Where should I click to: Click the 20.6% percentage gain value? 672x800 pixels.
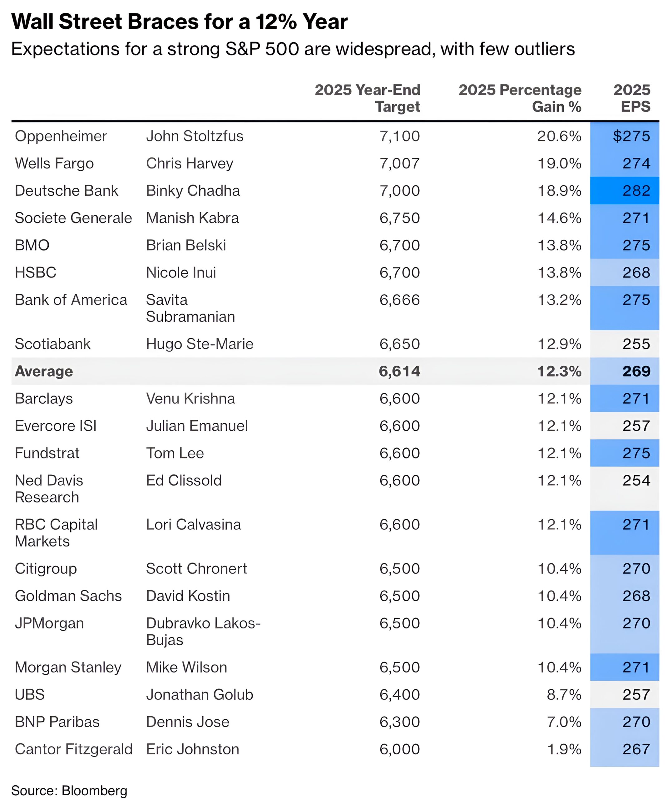point(559,136)
